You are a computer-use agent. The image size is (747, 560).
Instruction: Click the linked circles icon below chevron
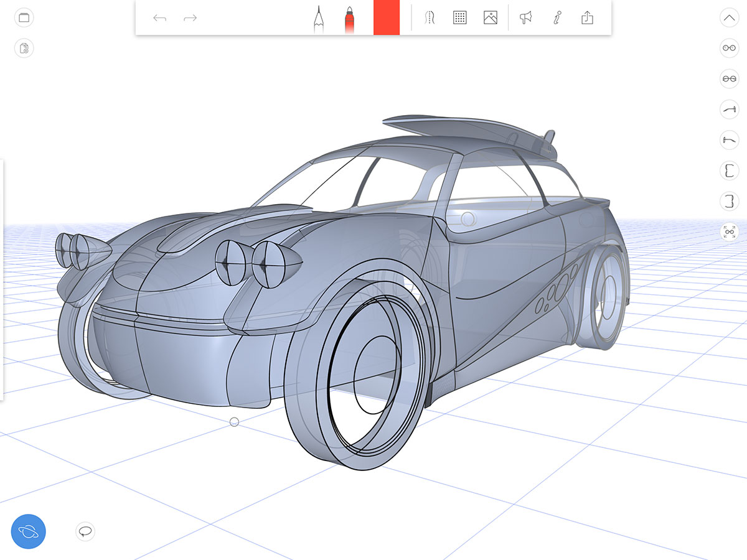point(729,48)
